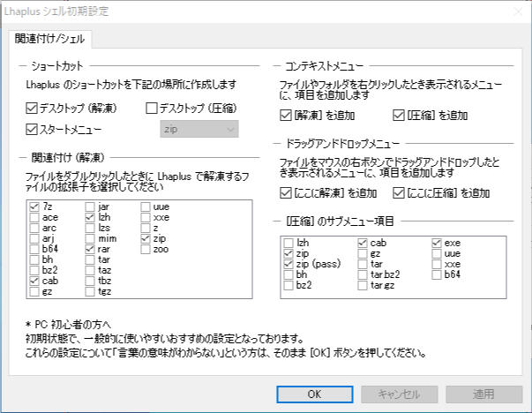Screen dimensions: 532x413
Task: Close the Lhaplus シェル初期設定 dialog
Action: point(518,11)
